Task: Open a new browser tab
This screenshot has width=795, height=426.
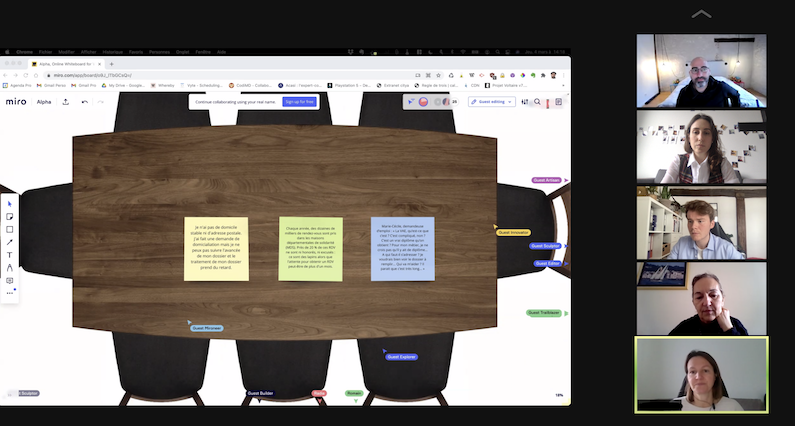Action: [x=112, y=64]
